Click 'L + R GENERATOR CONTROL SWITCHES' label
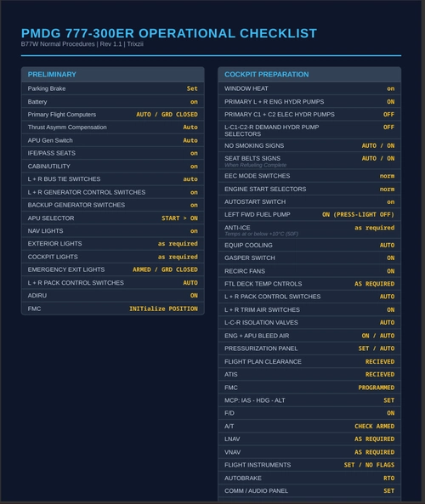 point(87,192)
